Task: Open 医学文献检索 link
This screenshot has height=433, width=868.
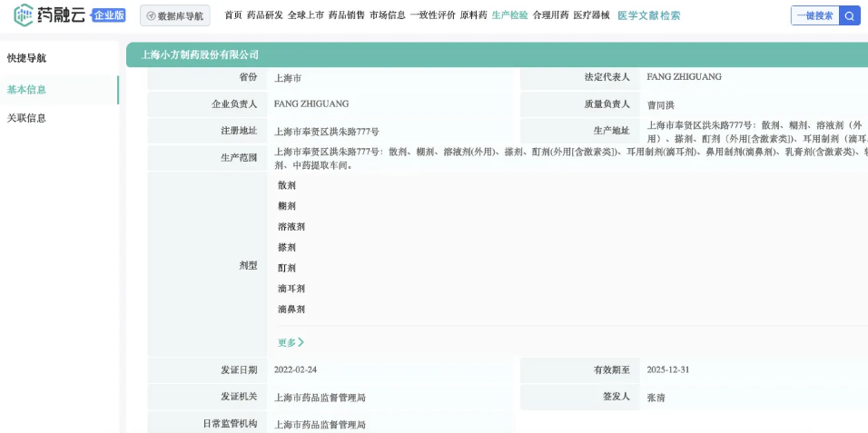Action: pyautogui.click(x=649, y=16)
